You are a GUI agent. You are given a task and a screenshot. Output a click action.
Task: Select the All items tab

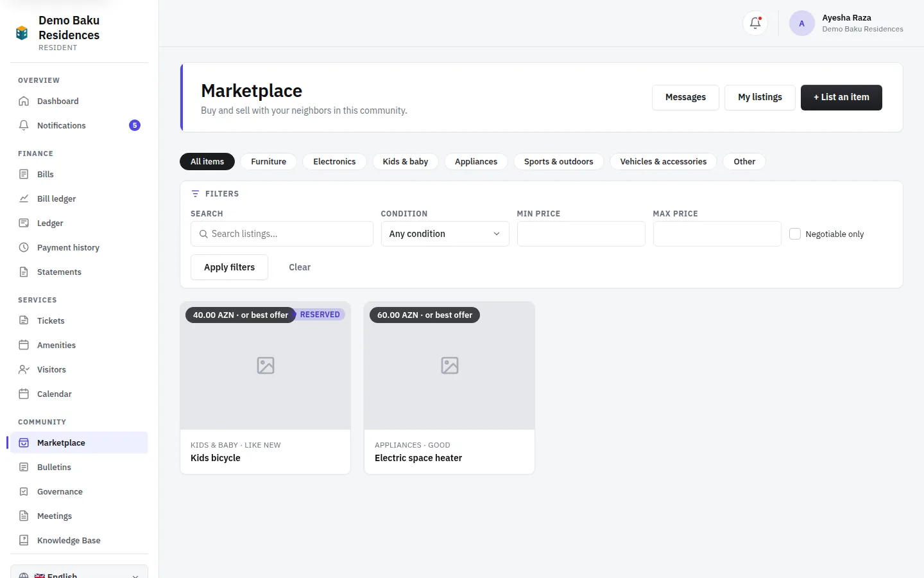tap(207, 161)
